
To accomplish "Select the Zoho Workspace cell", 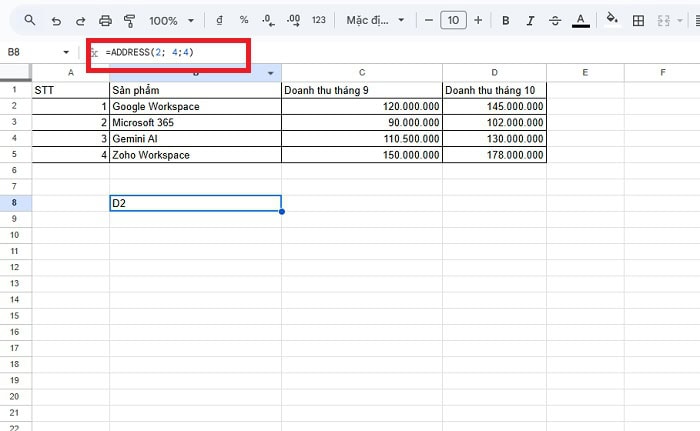I will point(196,155).
